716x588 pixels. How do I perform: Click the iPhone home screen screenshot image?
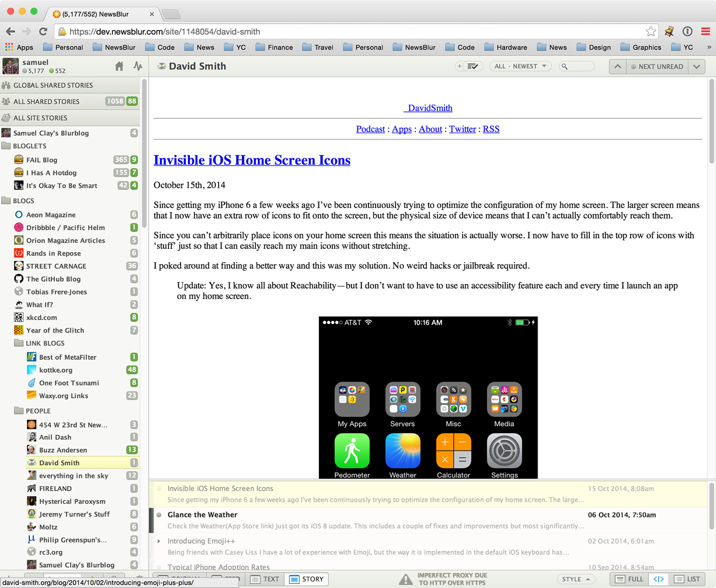pos(428,398)
